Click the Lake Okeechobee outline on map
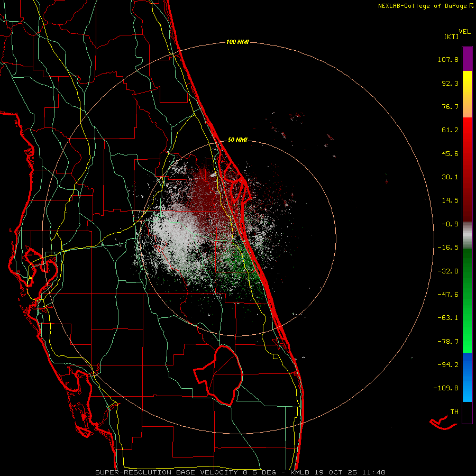 tap(218, 375)
